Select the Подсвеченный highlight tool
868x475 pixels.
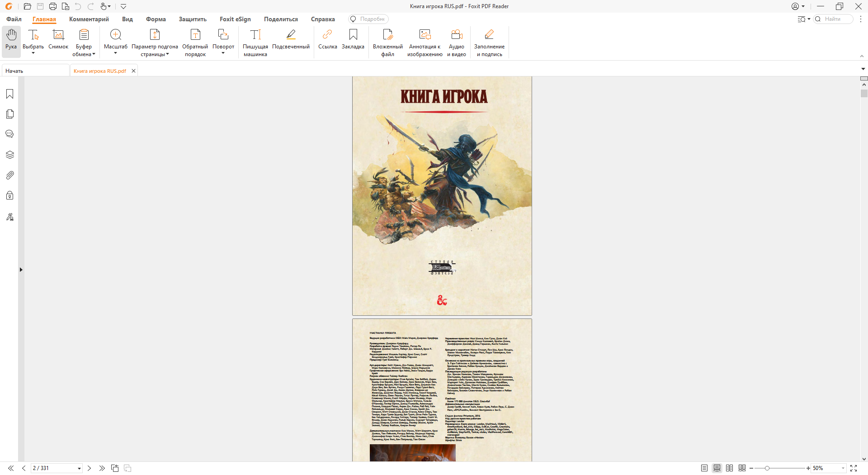291,39
